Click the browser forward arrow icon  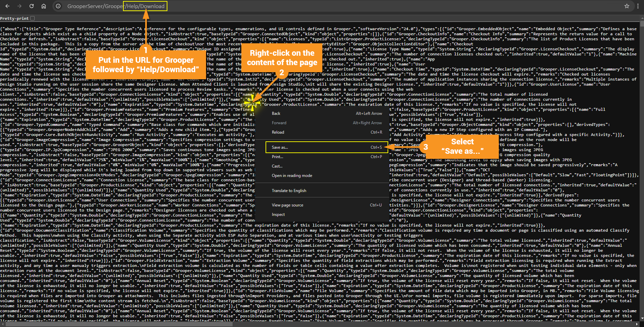tap(19, 6)
